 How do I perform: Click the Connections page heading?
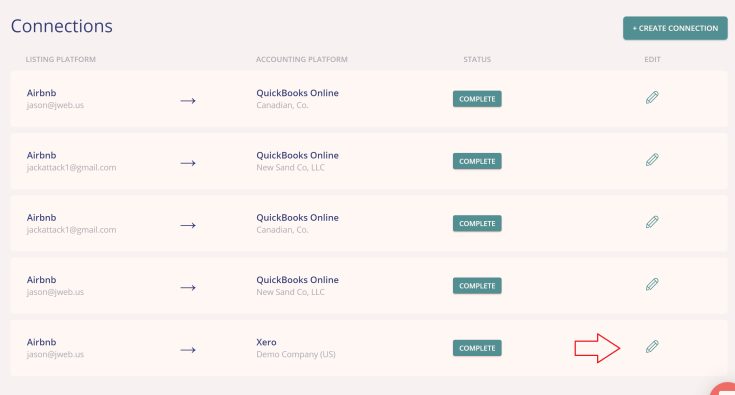tap(61, 26)
